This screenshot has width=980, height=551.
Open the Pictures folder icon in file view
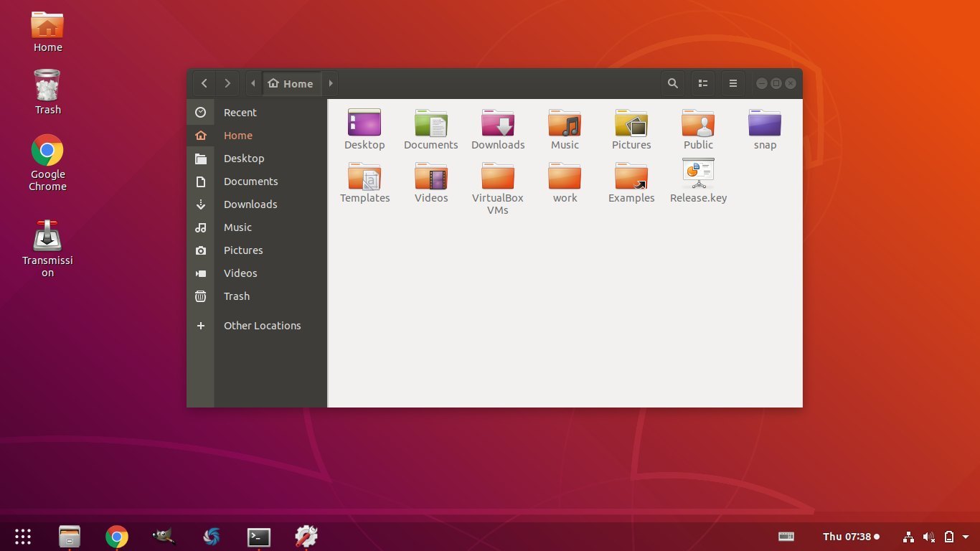pos(631,123)
